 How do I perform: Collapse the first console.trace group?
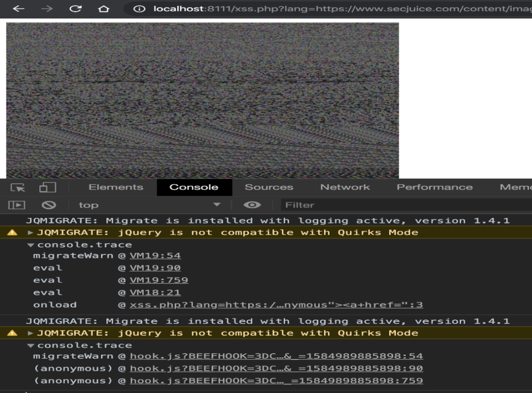pos(31,245)
